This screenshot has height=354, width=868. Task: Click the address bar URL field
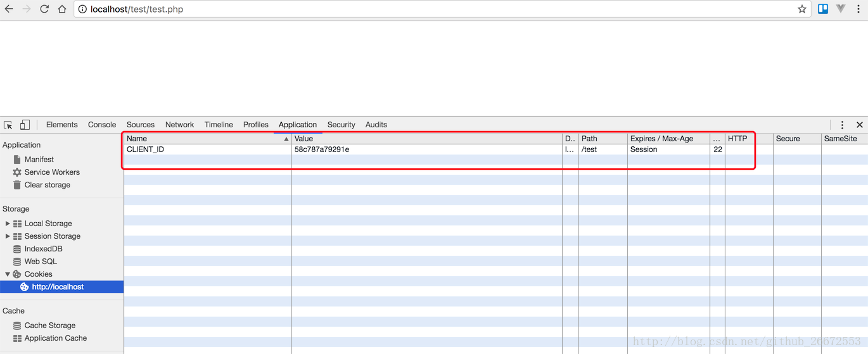click(441, 9)
